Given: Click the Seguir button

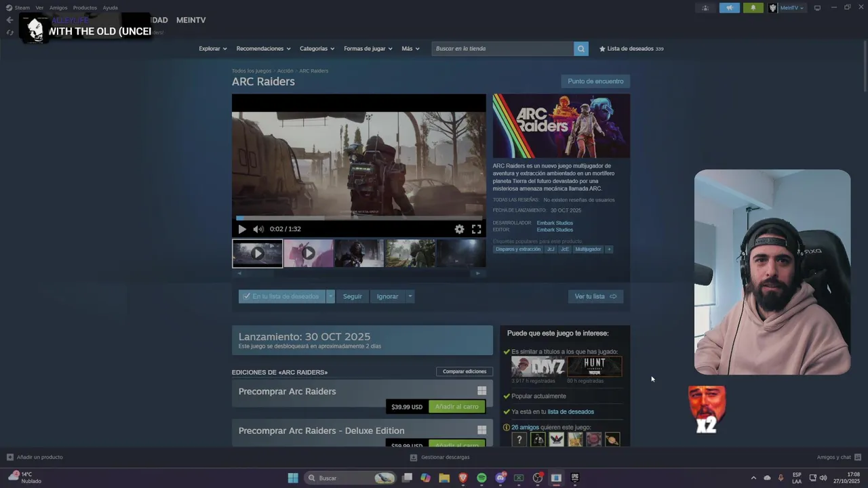Looking at the screenshot, I should pyautogui.click(x=353, y=296).
